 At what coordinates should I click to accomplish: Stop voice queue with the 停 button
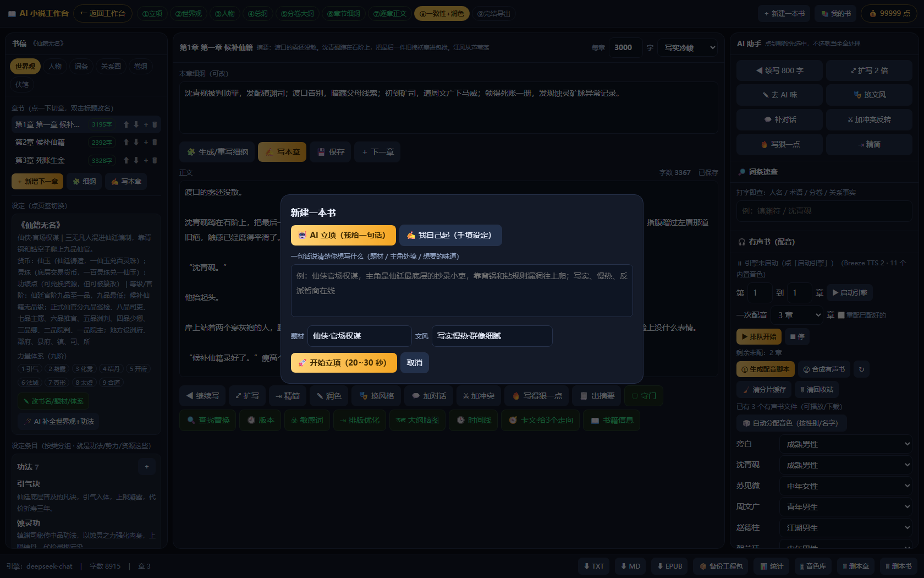point(797,336)
